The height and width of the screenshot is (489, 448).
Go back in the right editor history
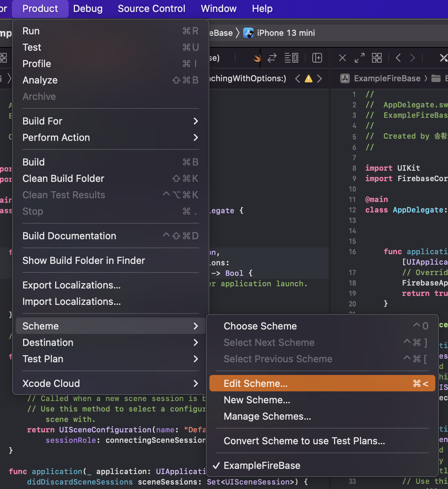click(x=398, y=58)
